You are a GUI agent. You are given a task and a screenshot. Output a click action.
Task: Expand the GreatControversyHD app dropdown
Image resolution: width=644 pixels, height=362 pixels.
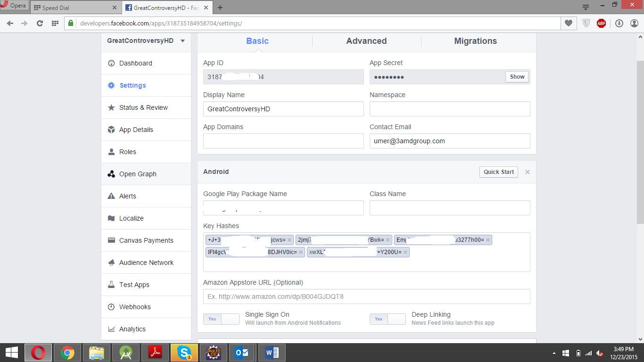182,41
